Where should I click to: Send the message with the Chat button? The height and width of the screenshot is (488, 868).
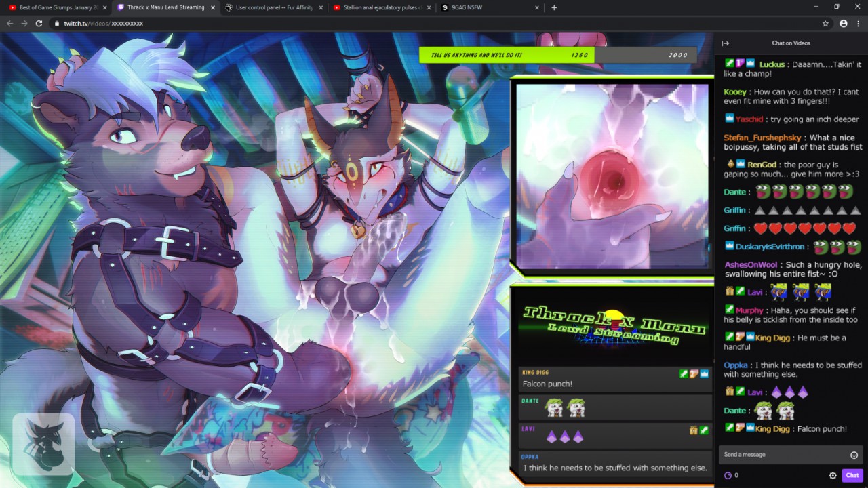[x=852, y=475]
